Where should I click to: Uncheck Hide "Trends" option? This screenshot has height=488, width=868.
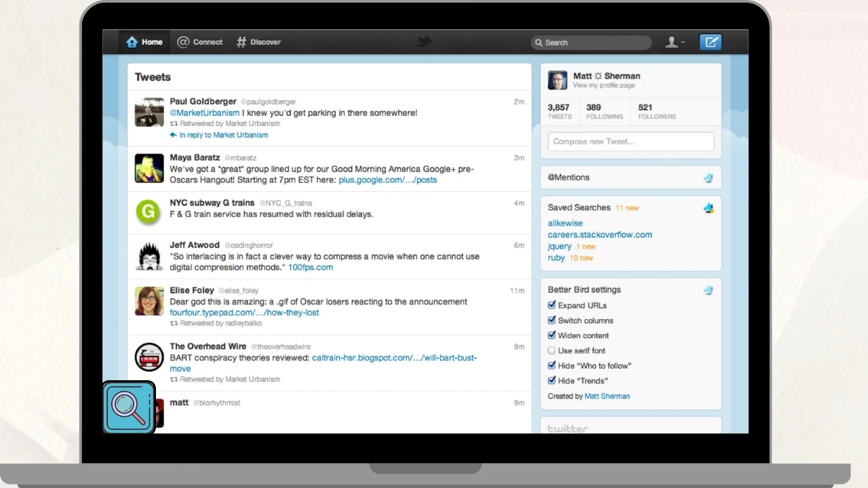[552, 380]
